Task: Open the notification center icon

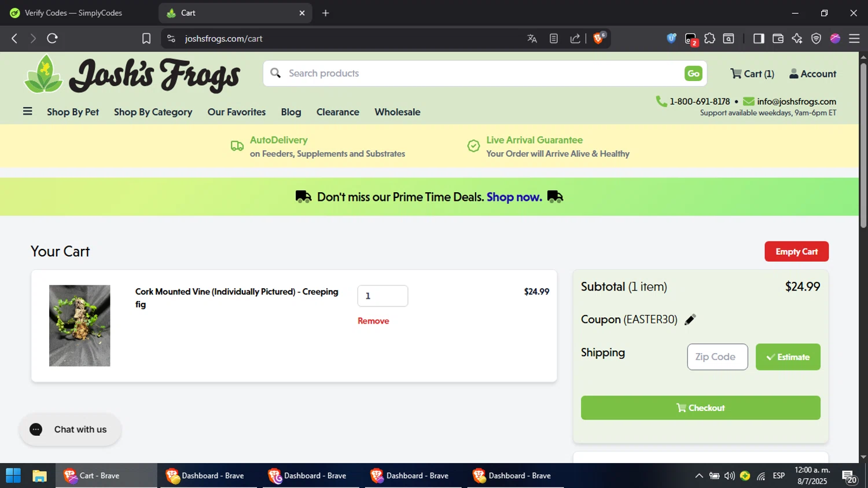Action: (x=849, y=477)
